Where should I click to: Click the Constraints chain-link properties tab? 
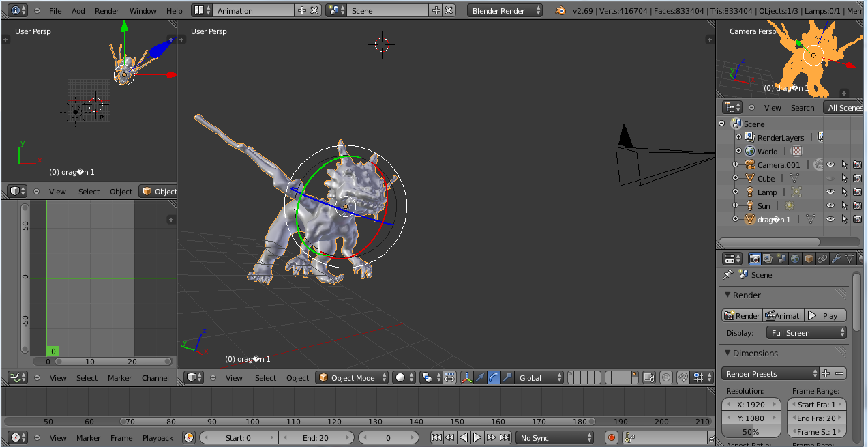click(x=822, y=259)
